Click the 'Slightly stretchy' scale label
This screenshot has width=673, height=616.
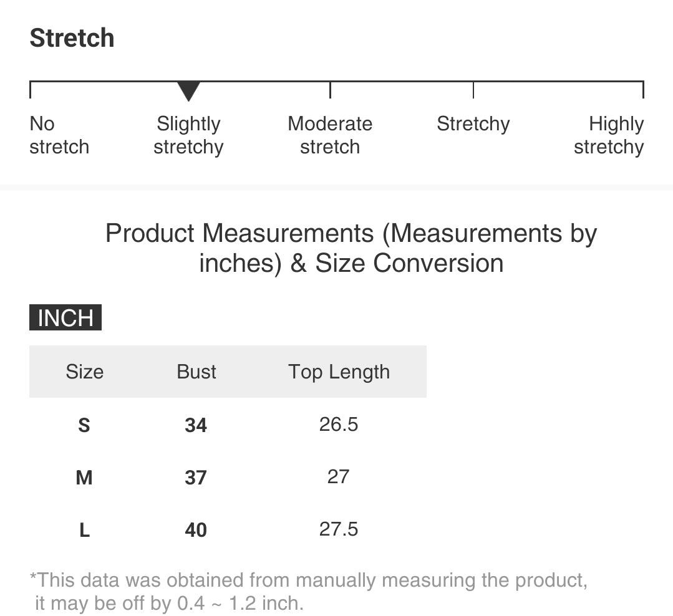pyautogui.click(x=188, y=135)
